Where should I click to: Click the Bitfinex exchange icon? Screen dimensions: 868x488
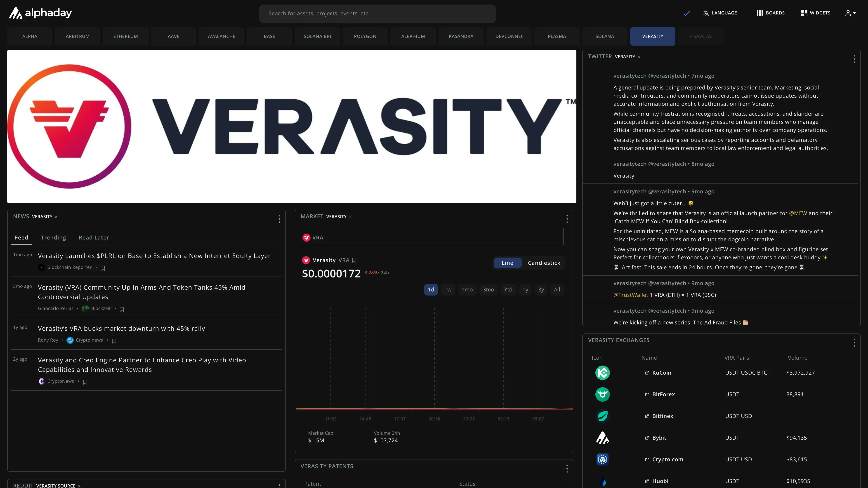602,416
